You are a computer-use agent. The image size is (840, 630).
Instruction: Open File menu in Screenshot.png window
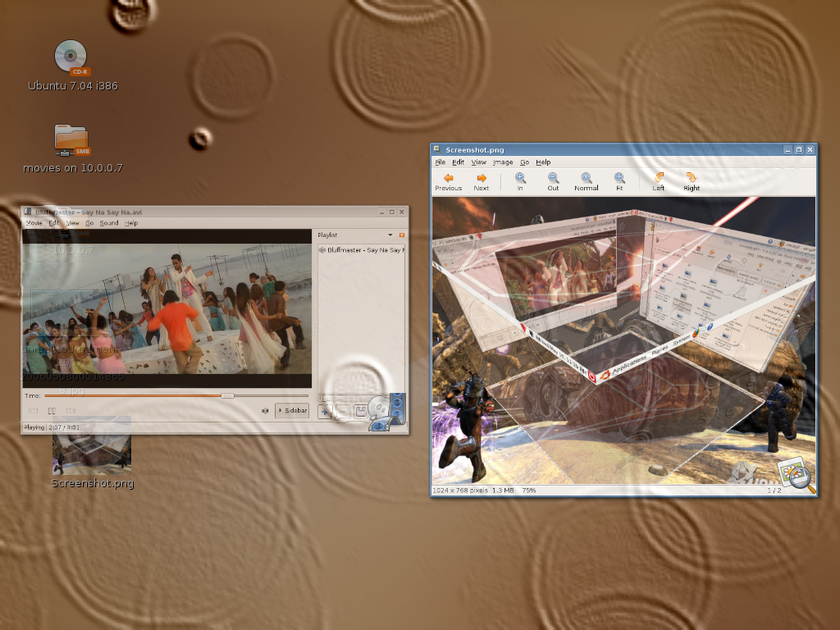pos(441,162)
